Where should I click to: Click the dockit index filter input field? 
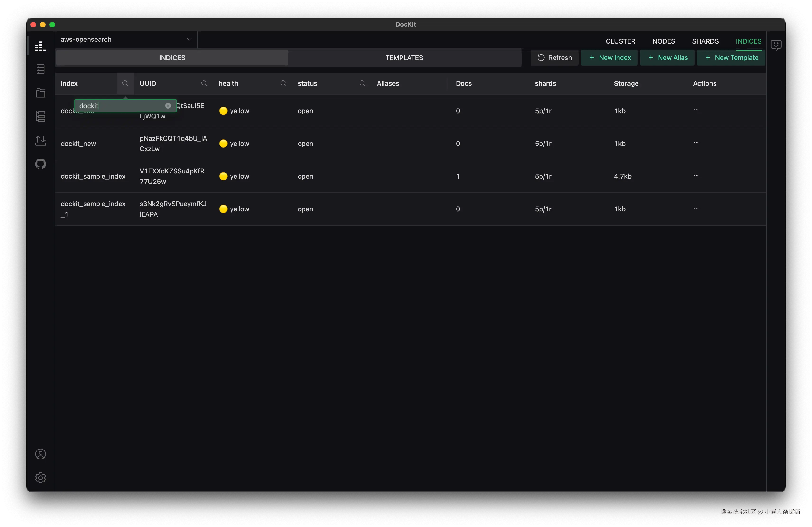click(120, 106)
